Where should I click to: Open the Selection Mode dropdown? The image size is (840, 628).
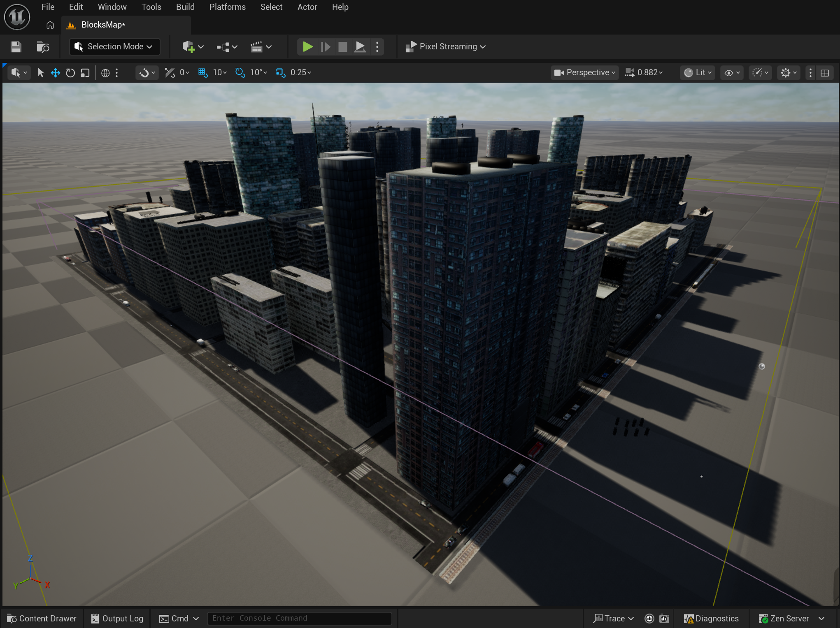coord(114,47)
